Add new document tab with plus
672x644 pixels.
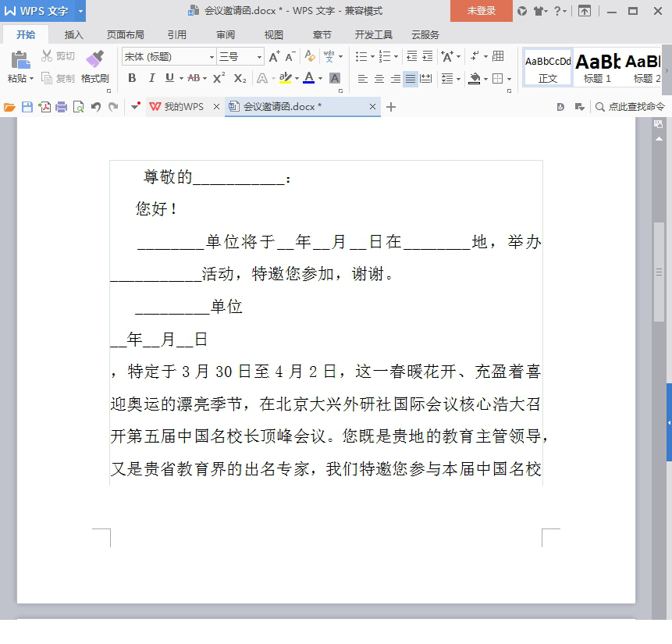pyautogui.click(x=390, y=107)
